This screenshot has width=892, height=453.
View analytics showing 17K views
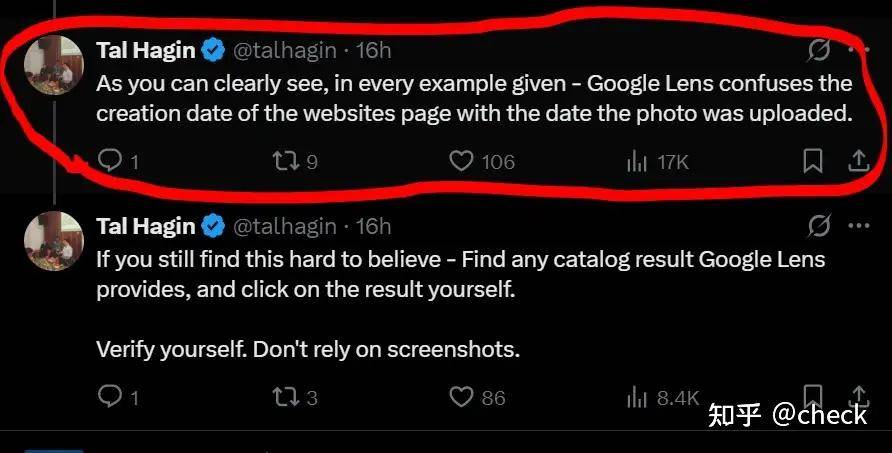pos(637,163)
